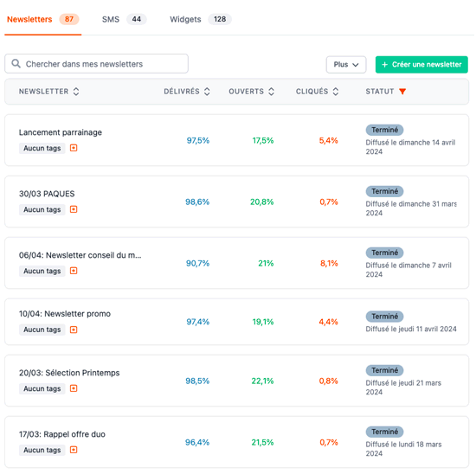Open the Statut filter funnel icon
The height and width of the screenshot is (474, 476).
[x=402, y=92]
